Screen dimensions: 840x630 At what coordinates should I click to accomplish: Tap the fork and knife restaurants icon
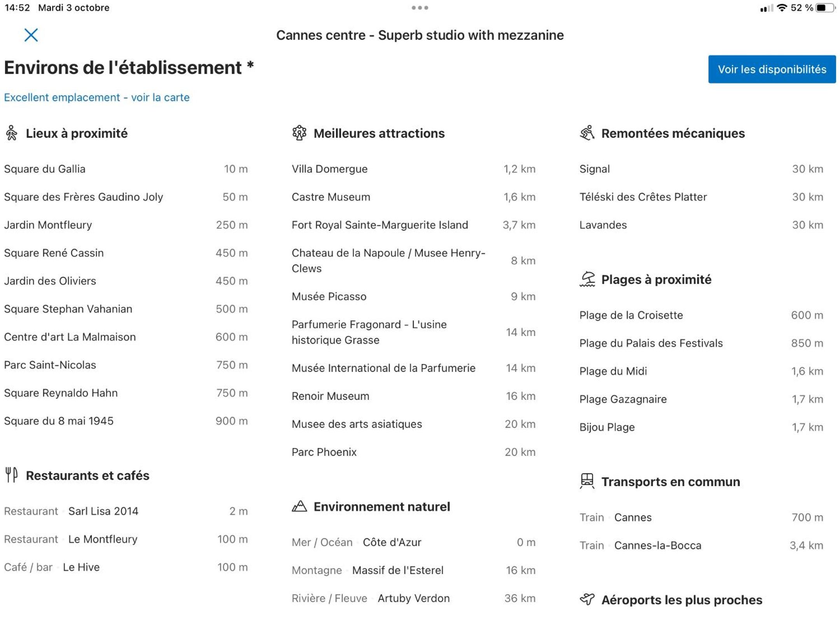[12, 475]
